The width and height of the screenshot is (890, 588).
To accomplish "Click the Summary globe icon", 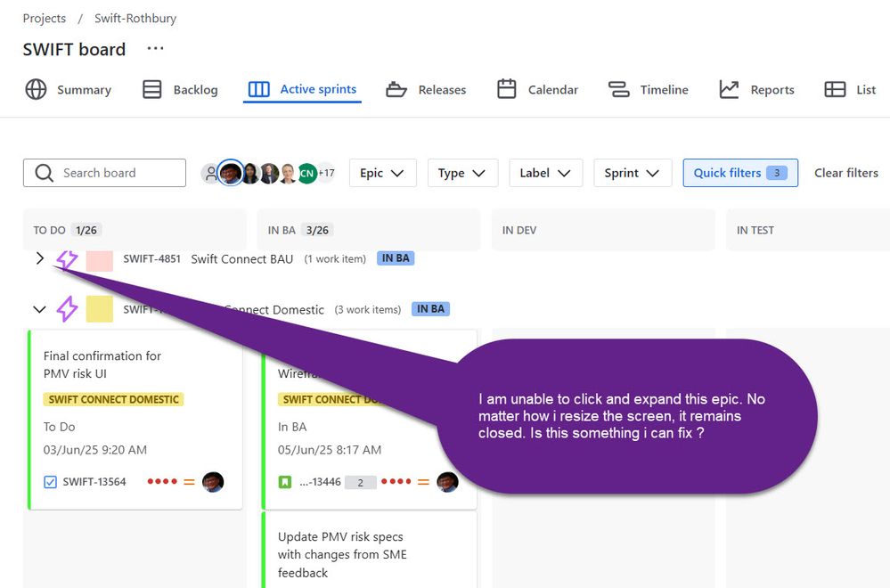I will 36,89.
